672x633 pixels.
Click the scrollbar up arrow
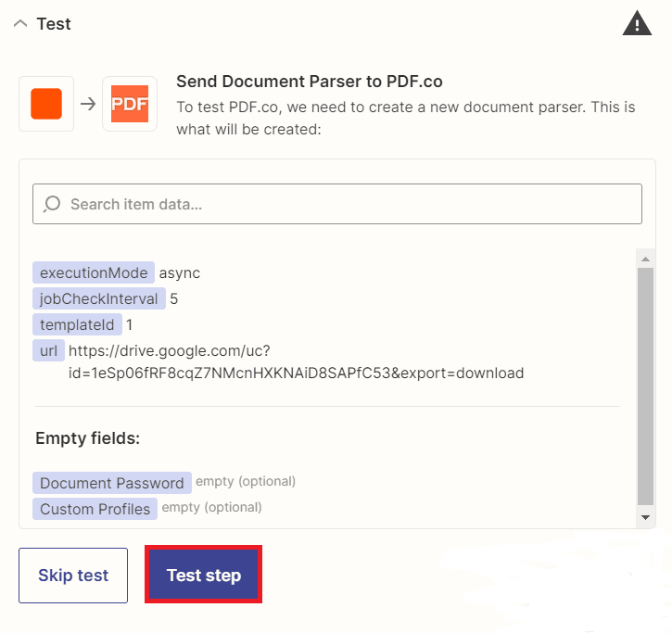(x=645, y=257)
